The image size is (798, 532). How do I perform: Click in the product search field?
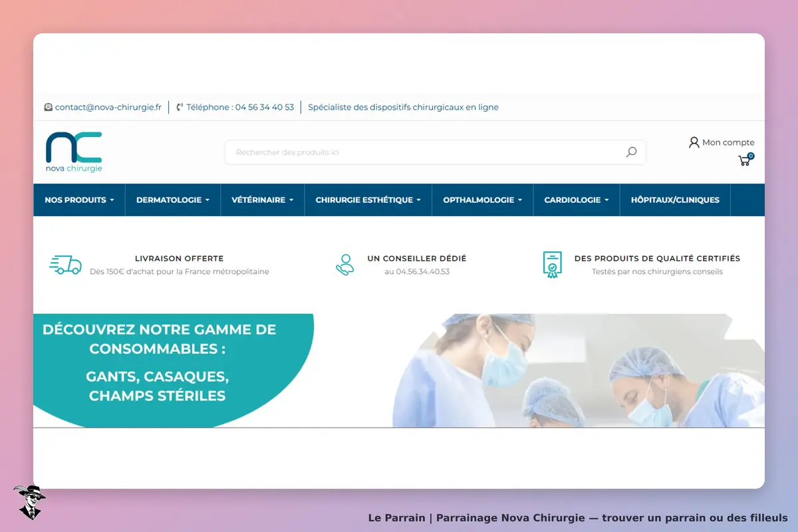(435, 152)
